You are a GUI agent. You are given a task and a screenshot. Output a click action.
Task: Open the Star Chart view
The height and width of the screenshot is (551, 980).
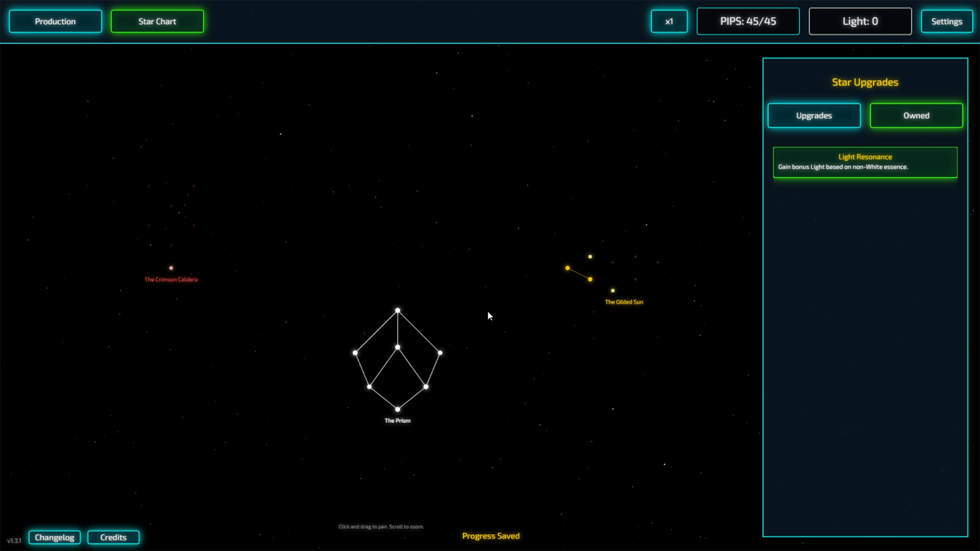[x=157, y=21]
